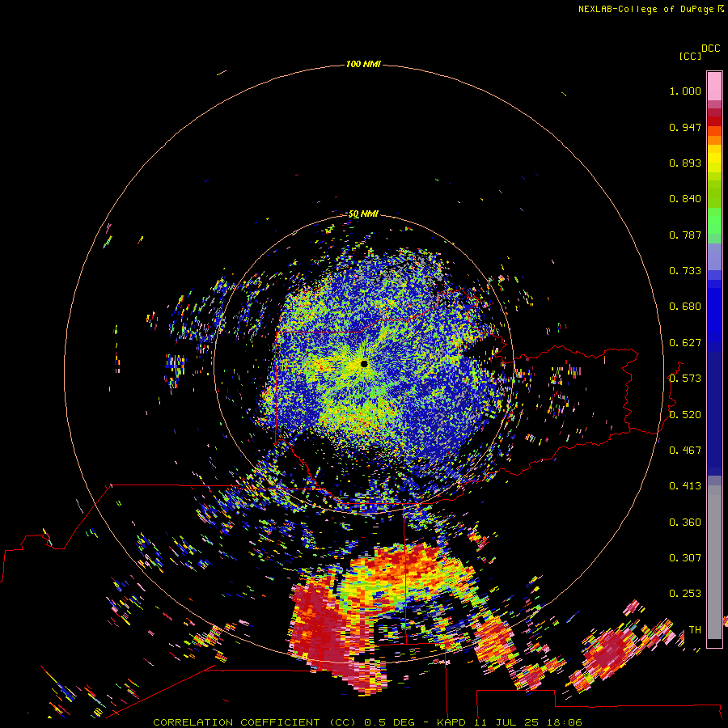Viewport: 728px width, 728px height.
Task: Pick the orange band near 0.947
Action: (x=714, y=131)
